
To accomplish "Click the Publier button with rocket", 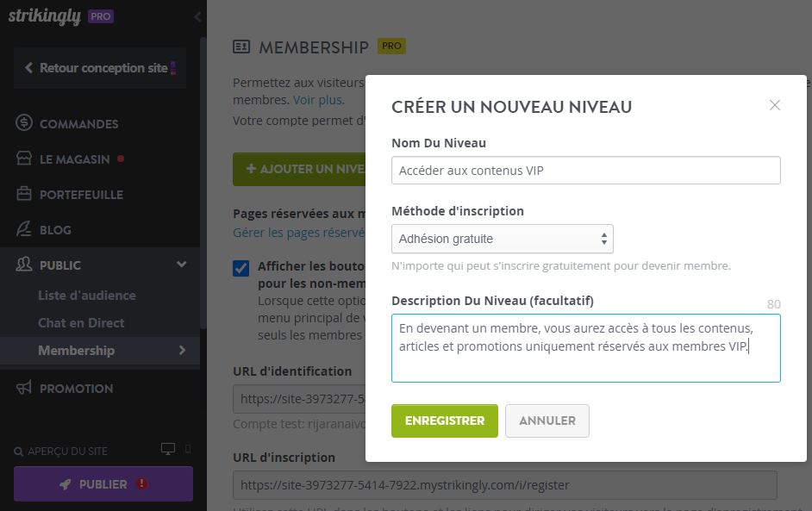I will click(x=103, y=484).
